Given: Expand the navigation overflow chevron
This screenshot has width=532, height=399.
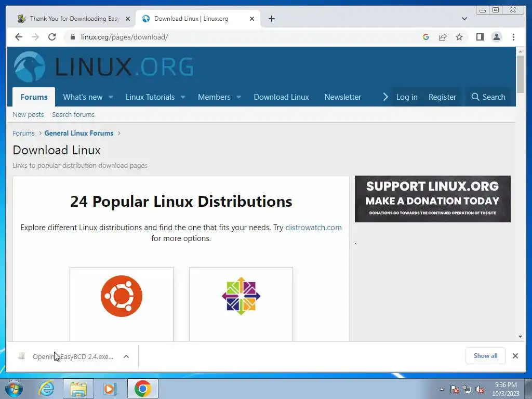Looking at the screenshot, I should tap(385, 97).
